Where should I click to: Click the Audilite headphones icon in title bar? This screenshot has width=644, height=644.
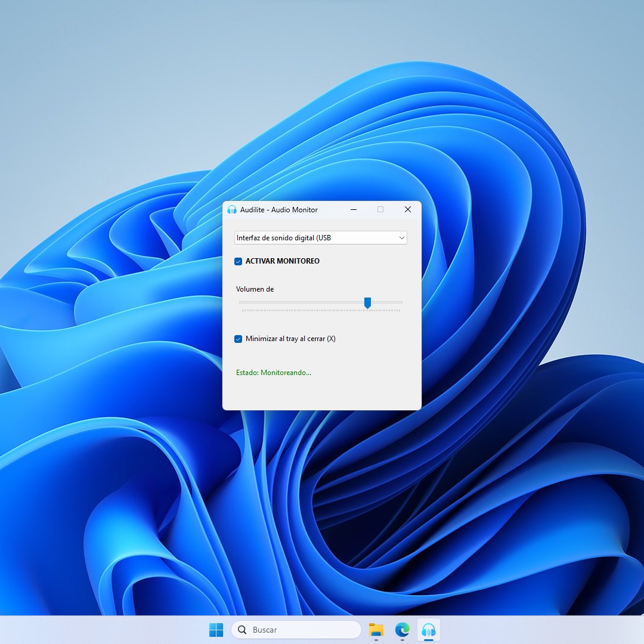(231, 209)
